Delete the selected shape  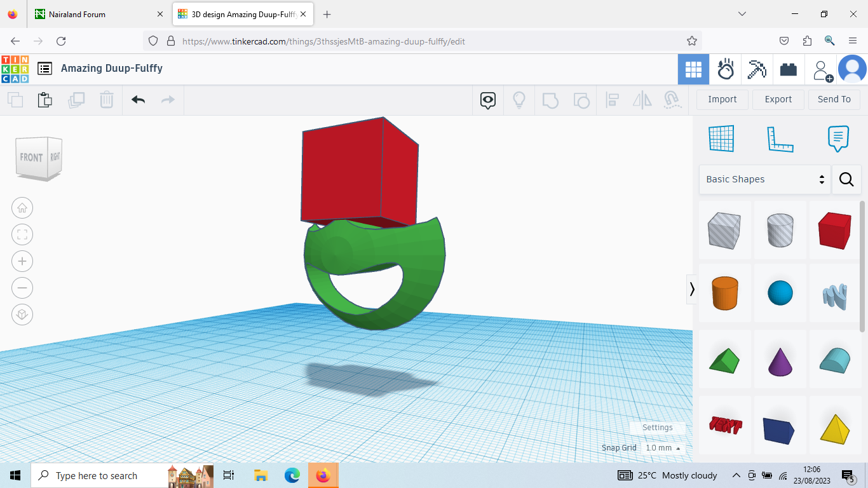[106, 100]
